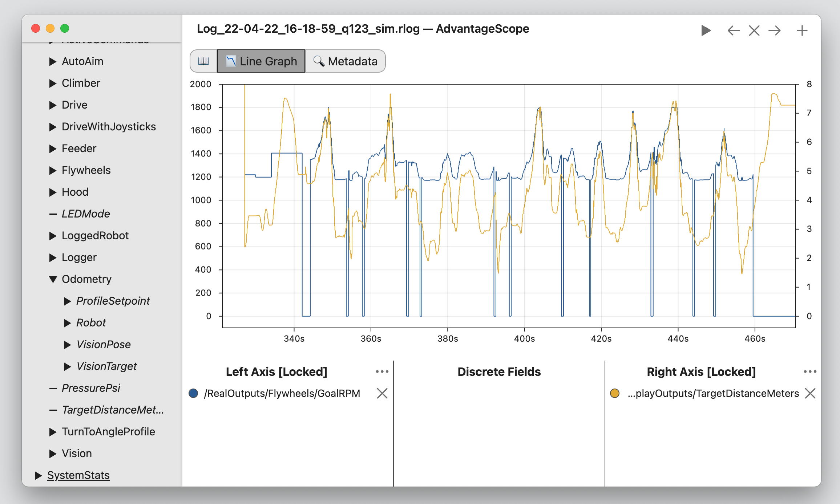Click the 400s mark on time axis
The image size is (840, 504).
click(x=524, y=339)
